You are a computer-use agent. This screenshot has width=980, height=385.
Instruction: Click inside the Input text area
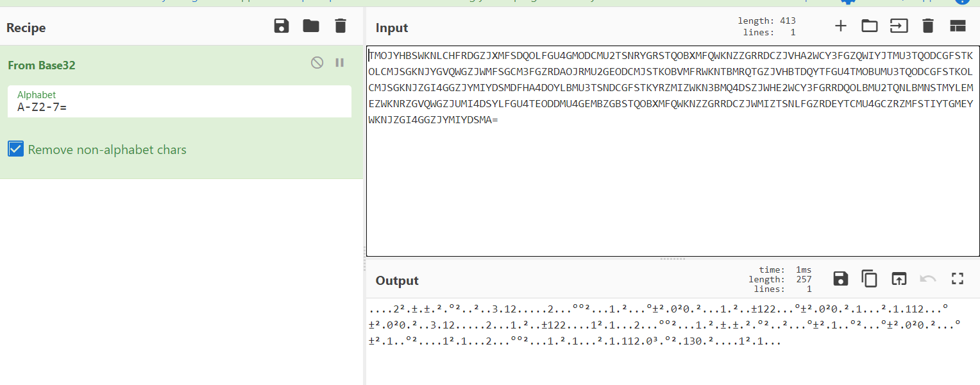click(673, 151)
